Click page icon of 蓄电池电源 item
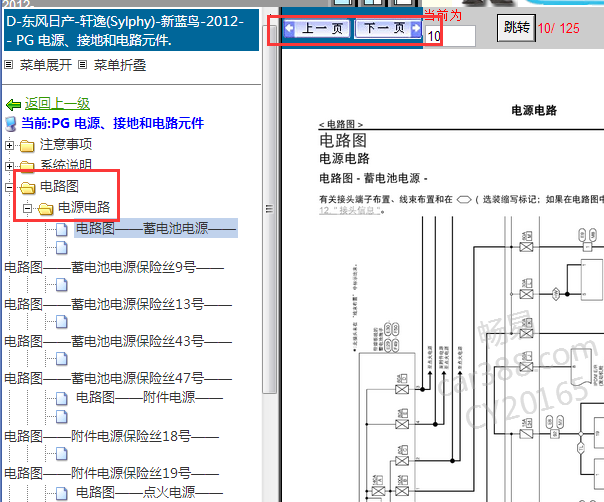This screenshot has height=502, width=604. (x=62, y=229)
